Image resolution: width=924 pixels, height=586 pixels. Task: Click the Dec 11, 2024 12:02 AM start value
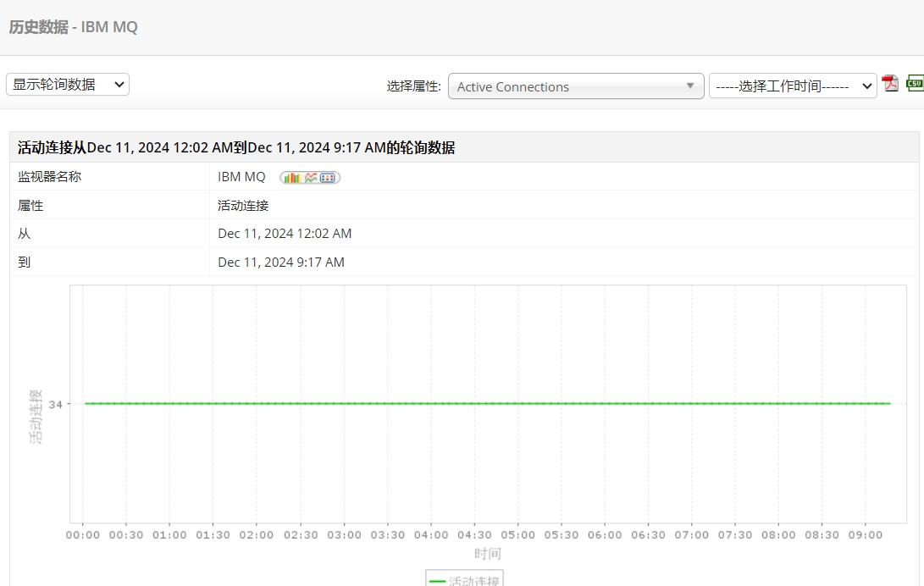[x=285, y=234]
